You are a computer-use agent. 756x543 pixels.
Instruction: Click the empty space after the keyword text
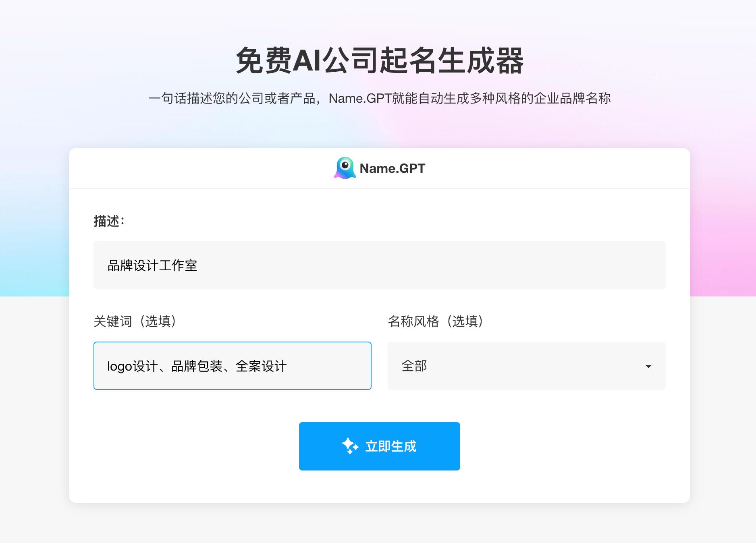pos(330,366)
